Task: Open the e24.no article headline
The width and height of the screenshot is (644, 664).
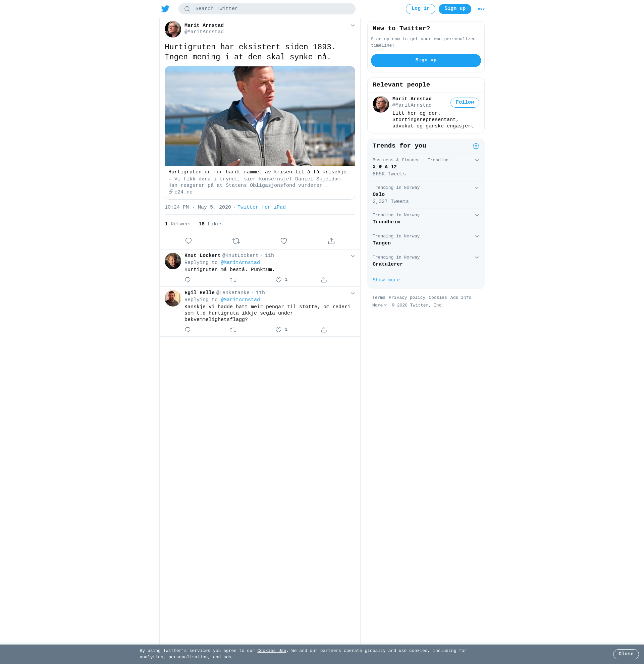Action: [259, 172]
